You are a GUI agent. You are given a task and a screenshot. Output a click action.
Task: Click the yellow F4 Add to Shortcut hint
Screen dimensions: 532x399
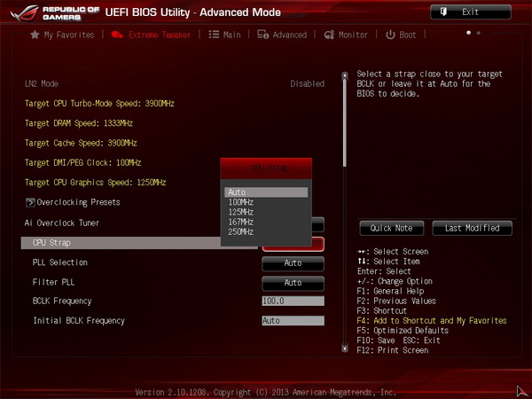point(432,321)
